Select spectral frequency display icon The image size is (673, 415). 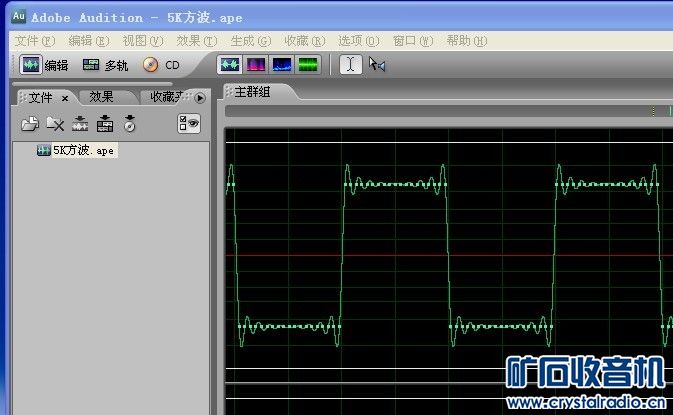pyautogui.click(x=256, y=65)
